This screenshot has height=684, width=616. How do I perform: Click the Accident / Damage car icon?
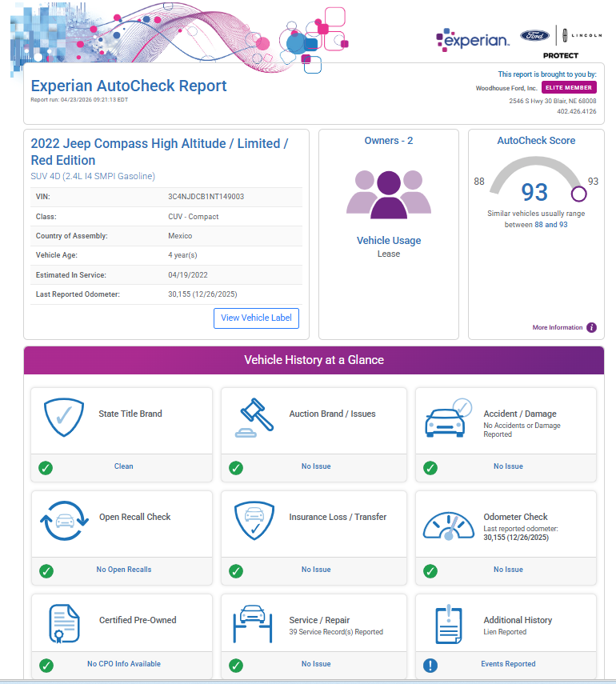point(449,418)
